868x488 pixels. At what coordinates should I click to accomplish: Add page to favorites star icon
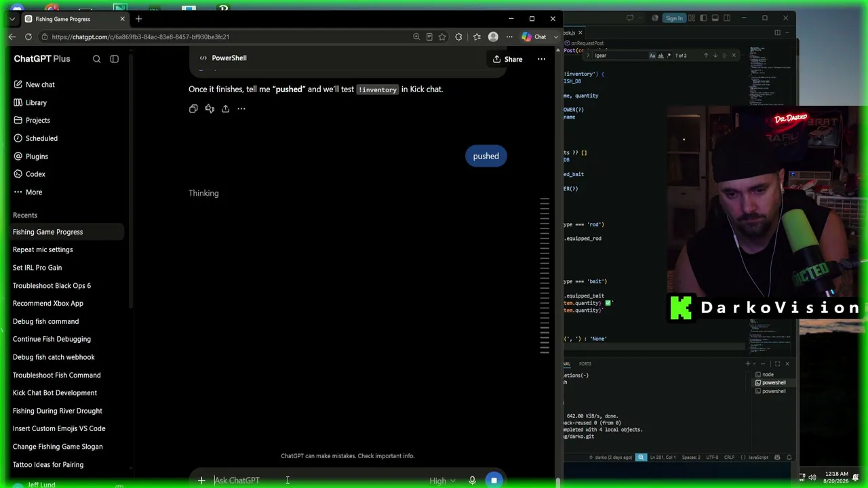442,37
